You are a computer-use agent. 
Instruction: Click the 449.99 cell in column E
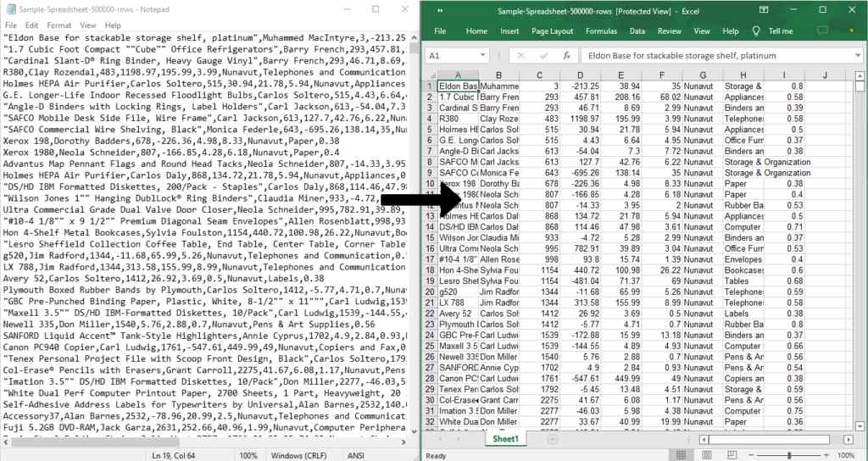621,379
